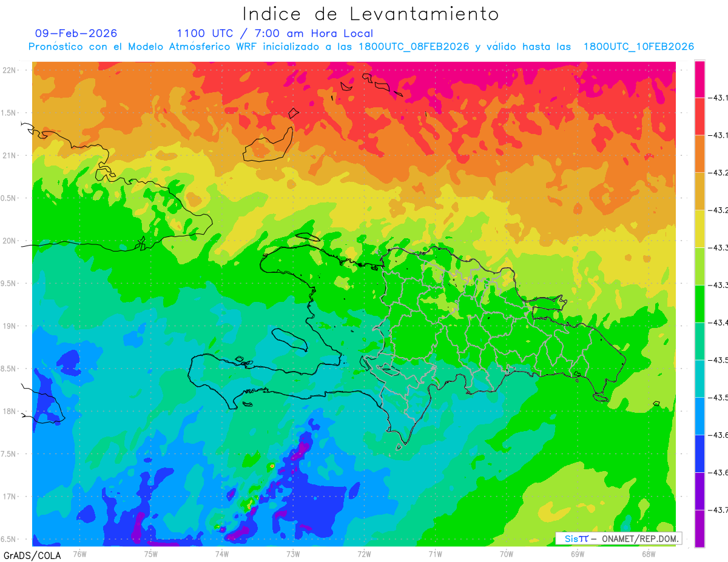The image size is (728, 562).
Task: Click longitude label '72W'
Action: tap(364, 553)
